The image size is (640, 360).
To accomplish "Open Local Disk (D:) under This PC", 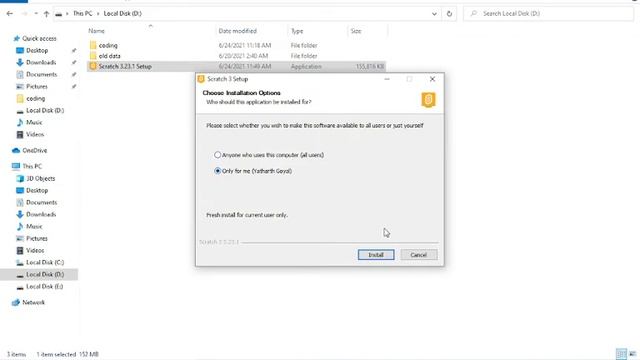I will (45, 275).
